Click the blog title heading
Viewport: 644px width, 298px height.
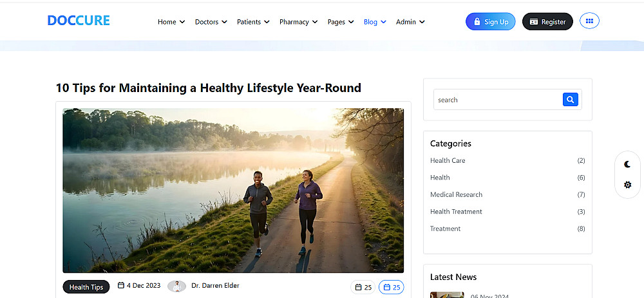[x=209, y=88]
